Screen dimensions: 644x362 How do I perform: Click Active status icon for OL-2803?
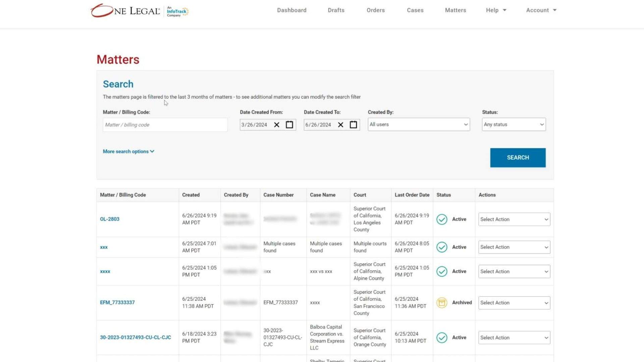[442, 219]
